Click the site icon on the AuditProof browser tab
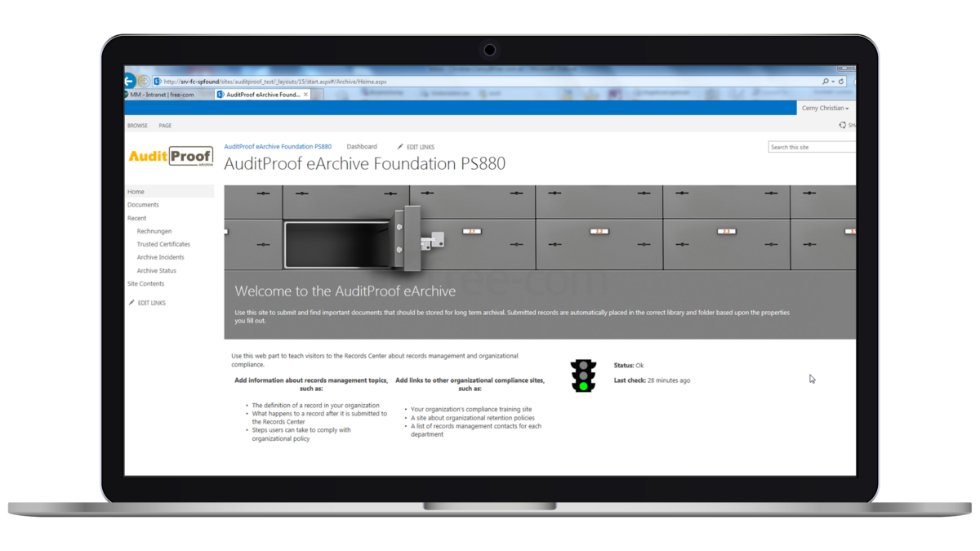Viewport: 980px width, 551px height. pos(219,93)
